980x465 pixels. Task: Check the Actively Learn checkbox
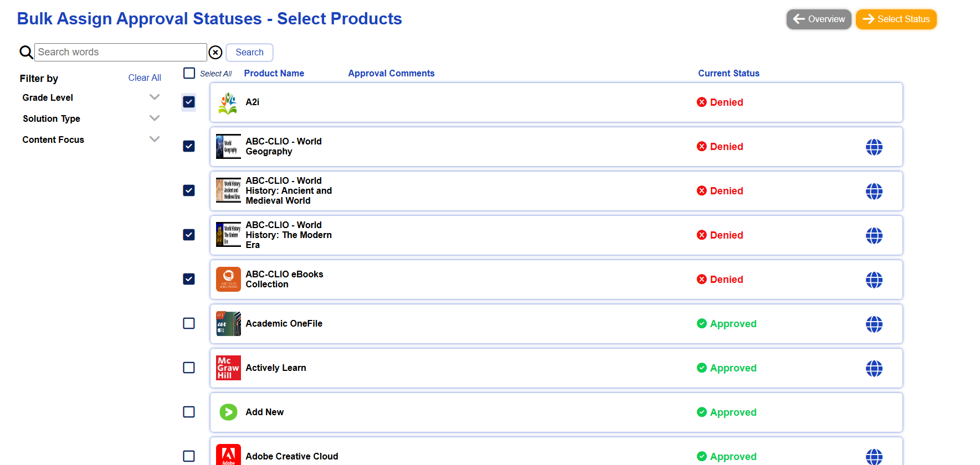[x=189, y=368]
